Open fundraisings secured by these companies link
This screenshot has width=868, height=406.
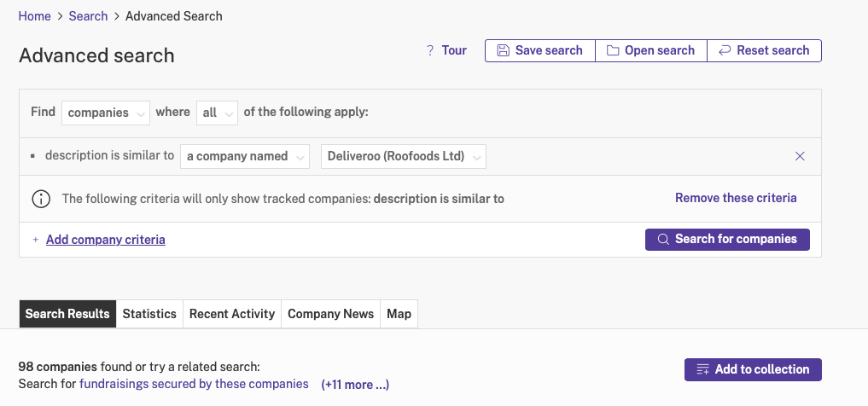tap(194, 384)
